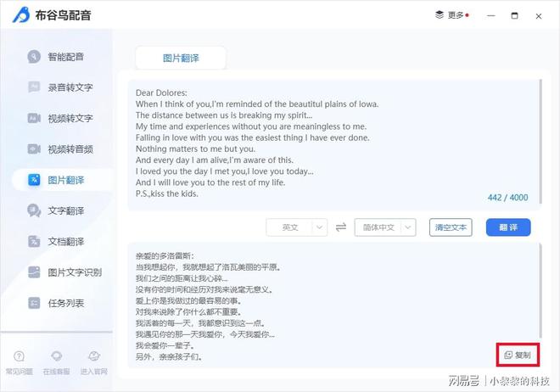
Task: Open the 视频转文字 icon in sidebar
Action: [34, 118]
